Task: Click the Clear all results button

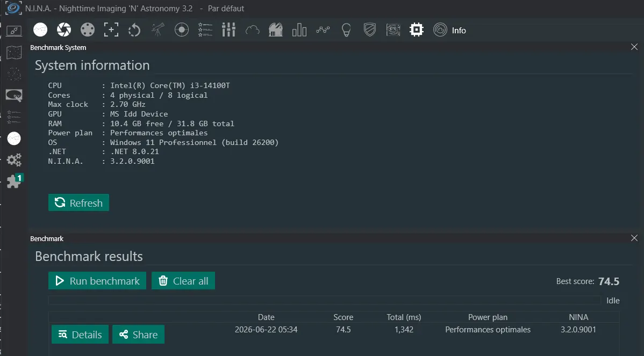Action: click(183, 280)
